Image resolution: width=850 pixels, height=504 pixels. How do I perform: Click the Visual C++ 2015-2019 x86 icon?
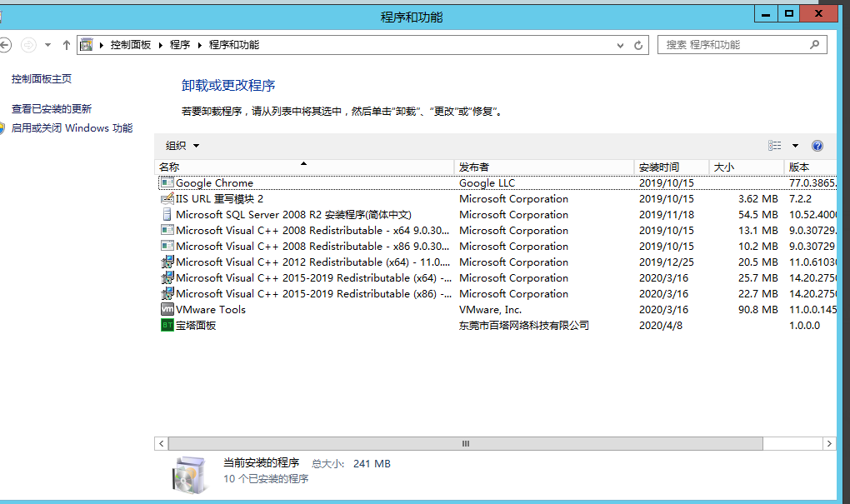point(167,293)
